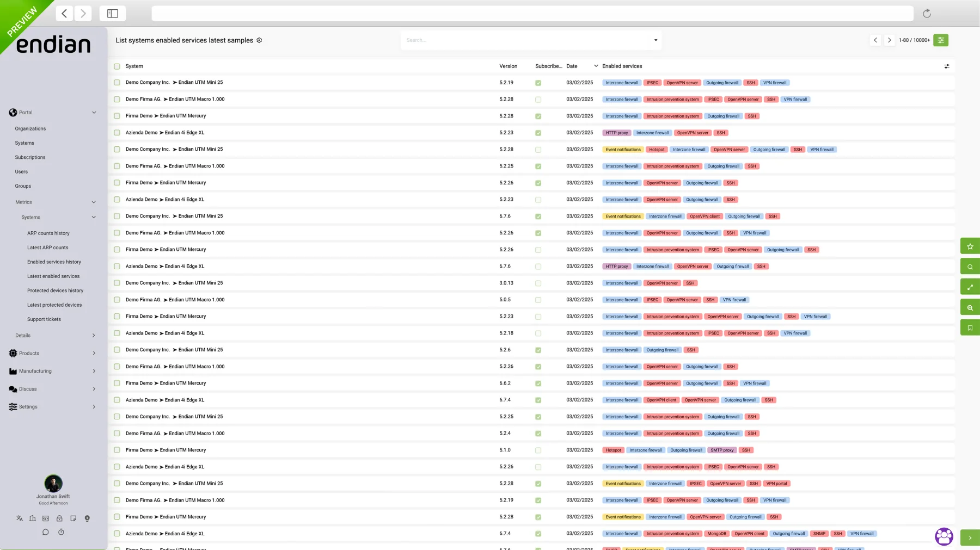This screenshot has height=550, width=980.
Task: Select the first Demo Company Inc. 5.2.19 row checkbox
Action: point(117,83)
